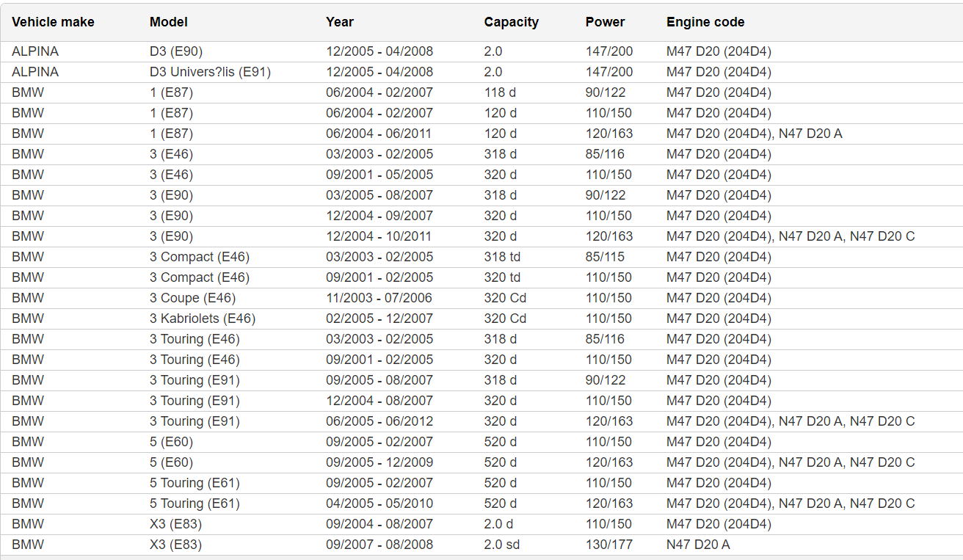Click year range 06/2005 - 06/2012
Screen dimensions: 963x560
[379, 421]
